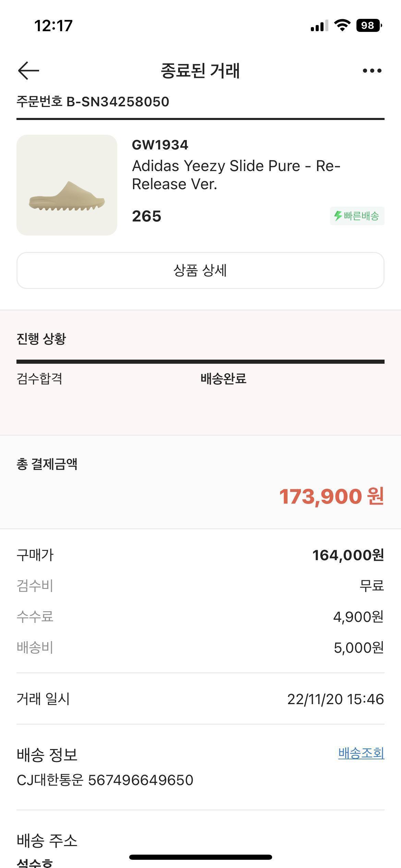Screen dimensions: 401x868
Task: Tap the 배송 주소 section heading
Action: pos(47,841)
